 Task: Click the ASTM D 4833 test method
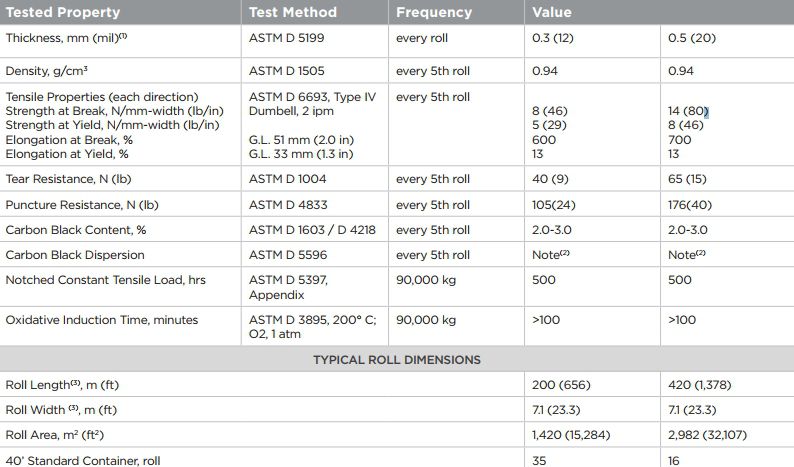pos(288,205)
